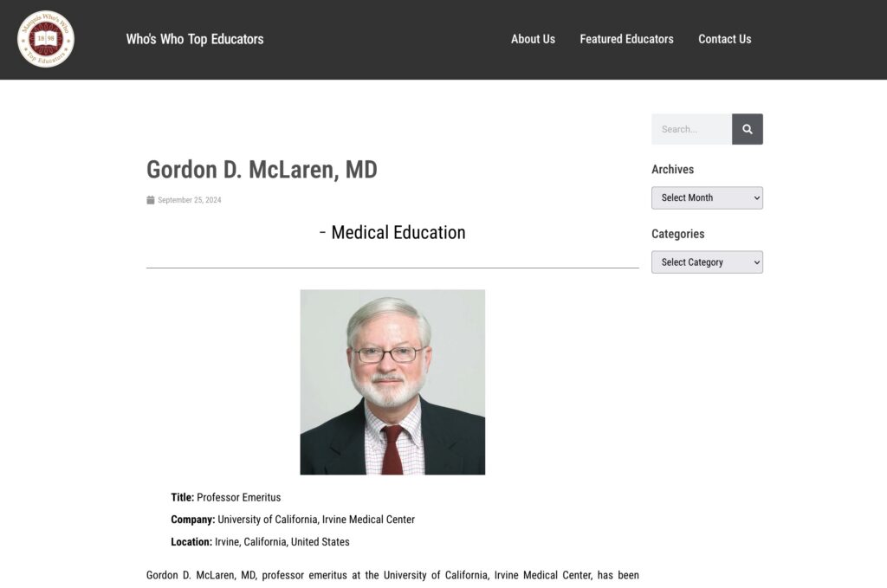
Task: Open the About Us menu item
Action: point(533,39)
